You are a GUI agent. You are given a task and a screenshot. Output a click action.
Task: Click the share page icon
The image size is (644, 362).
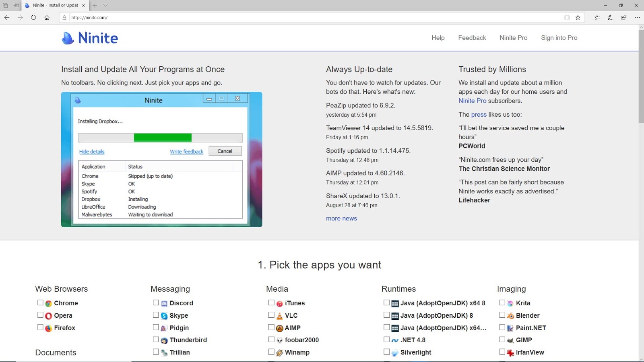(x=623, y=17)
